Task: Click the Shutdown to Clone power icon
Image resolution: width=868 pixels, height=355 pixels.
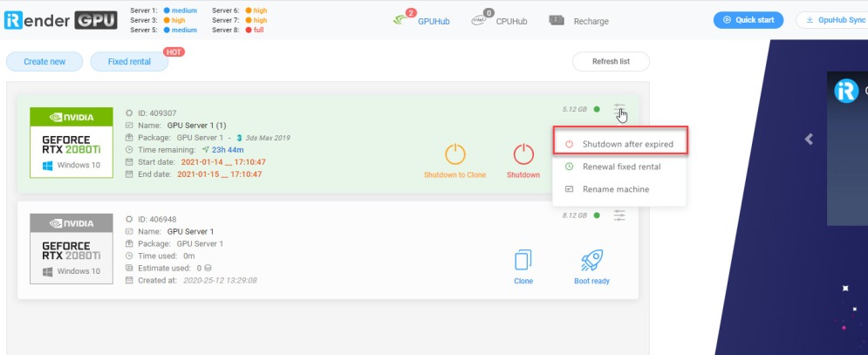Action: pos(455,155)
